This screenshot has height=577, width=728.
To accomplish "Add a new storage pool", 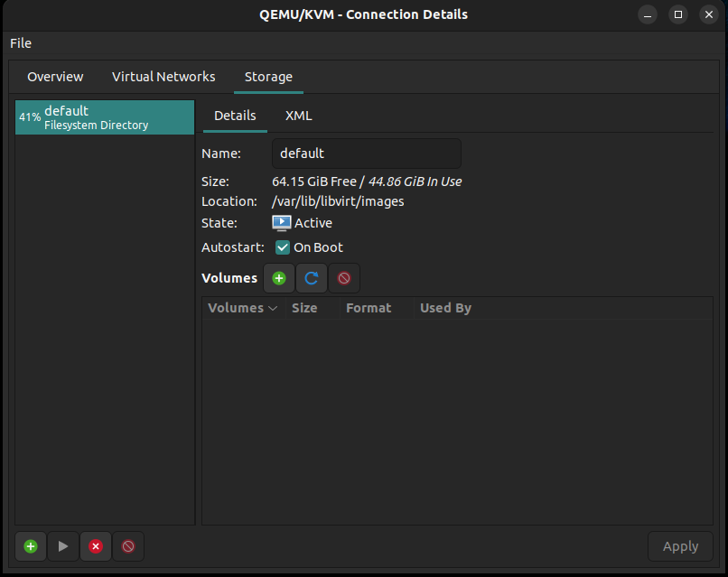I will (x=31, y=546).
